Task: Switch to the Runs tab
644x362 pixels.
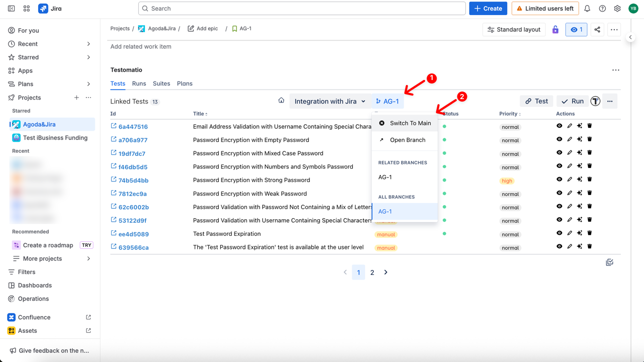Action: tap(139, 83)
